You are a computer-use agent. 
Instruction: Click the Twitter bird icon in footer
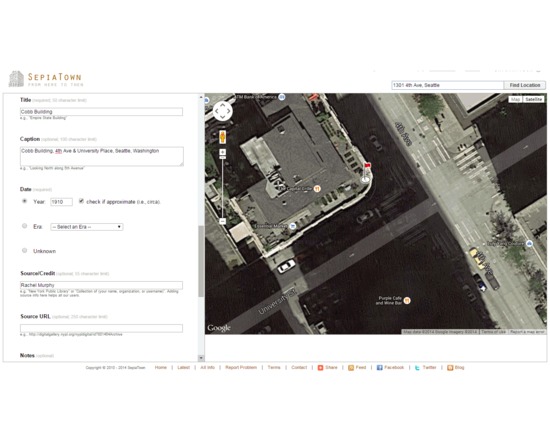[x=417, y=368]
